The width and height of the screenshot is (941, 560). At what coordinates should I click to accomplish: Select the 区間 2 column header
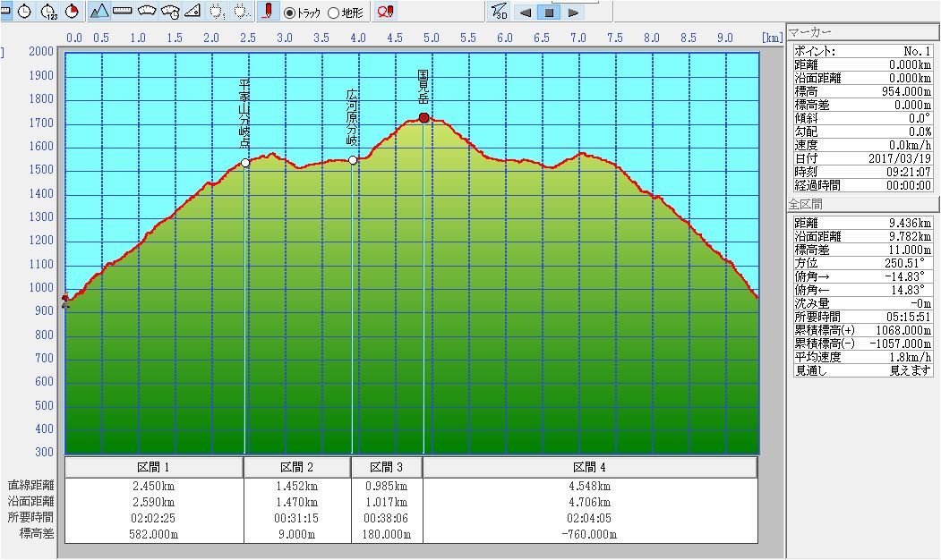point(297,467)
